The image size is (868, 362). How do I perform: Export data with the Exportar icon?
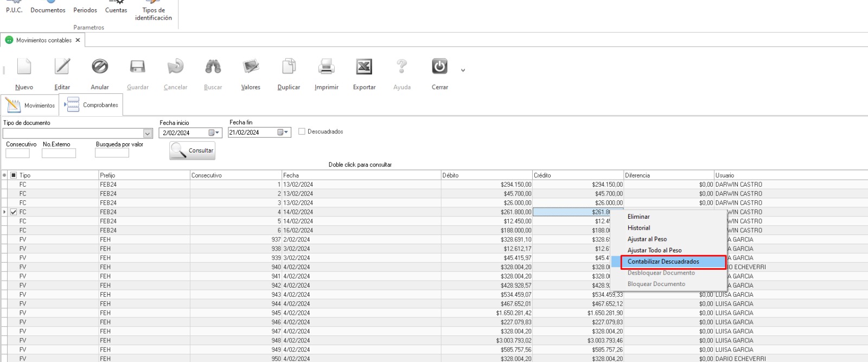(364, 67)
